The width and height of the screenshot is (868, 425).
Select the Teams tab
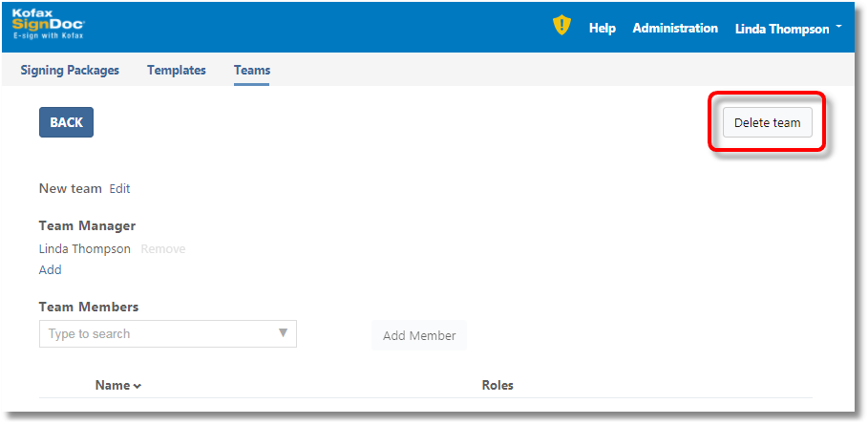(252, 71)
